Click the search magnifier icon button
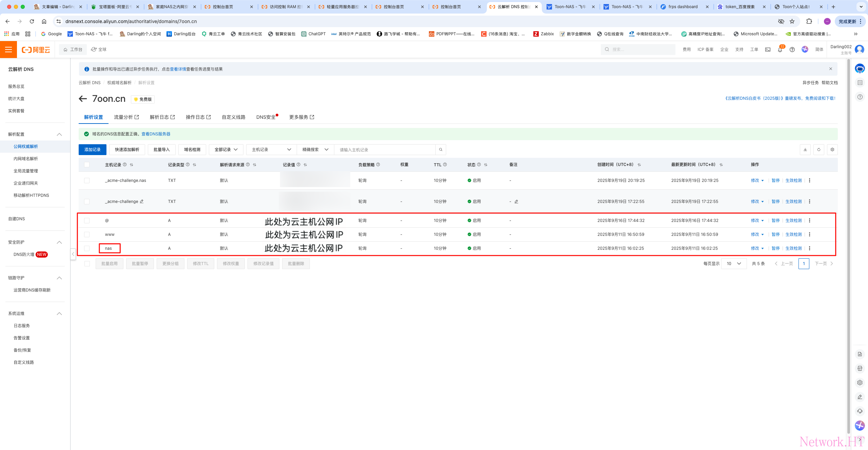 click(441, 150)
